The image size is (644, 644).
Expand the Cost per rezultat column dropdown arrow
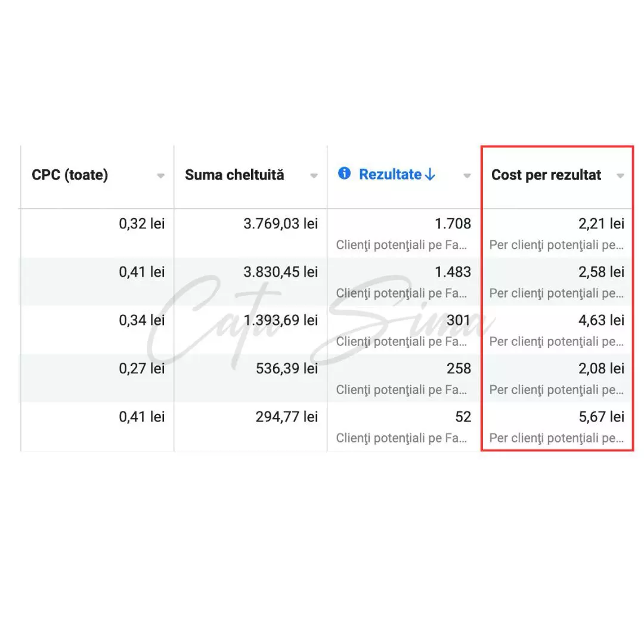click(x=620, y=176)
